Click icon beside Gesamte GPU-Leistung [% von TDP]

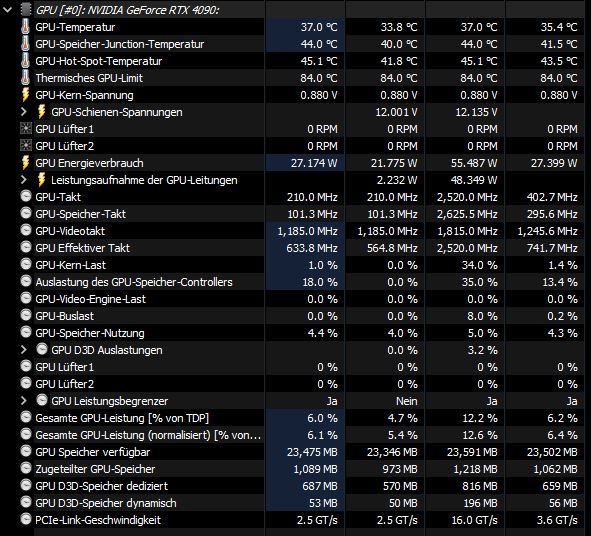[26, 417]
